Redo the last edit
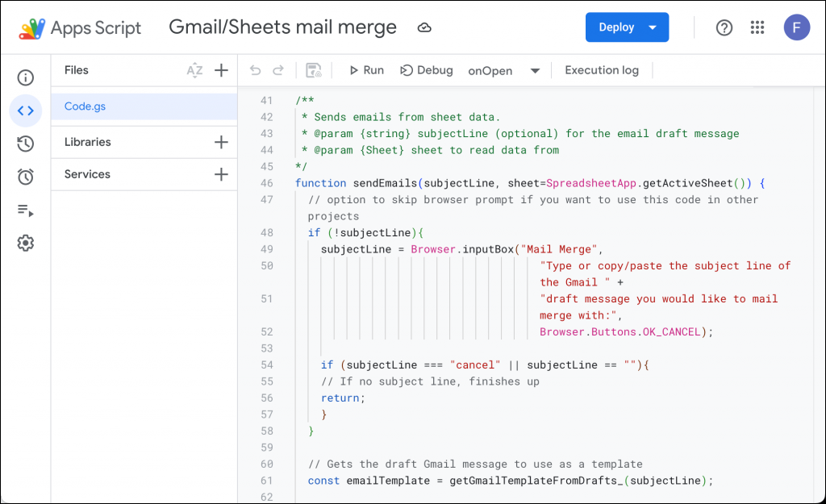Image resolution: width=826 pixels, height=504 pixels. [280, 70]
